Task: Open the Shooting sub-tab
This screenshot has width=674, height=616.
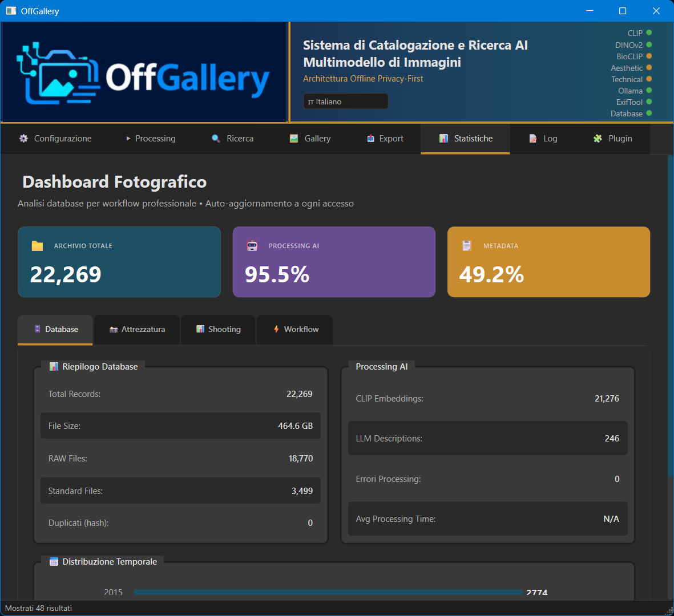Action: pyautogui.click(x=219, y=330)
